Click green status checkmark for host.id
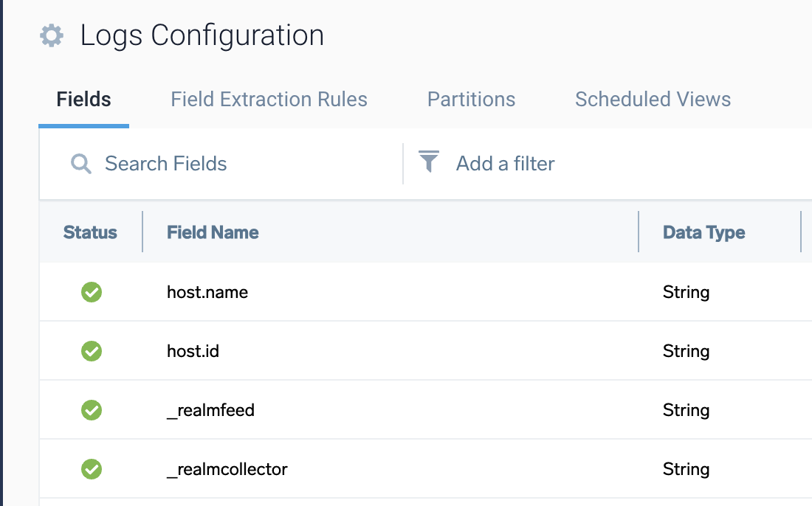Image resolution: width=812 pixels, height=506 pixels. [x=92, y=351]
